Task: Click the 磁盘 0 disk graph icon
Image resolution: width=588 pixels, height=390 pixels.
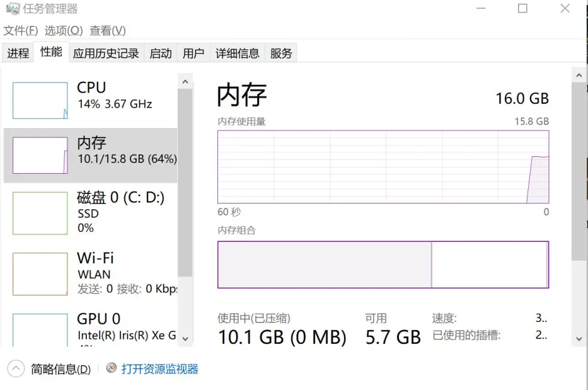Action: point(39,212)
